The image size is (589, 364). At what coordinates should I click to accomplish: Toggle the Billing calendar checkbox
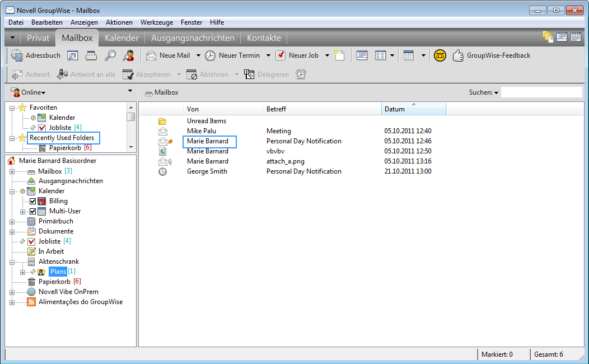pos(32,202)
